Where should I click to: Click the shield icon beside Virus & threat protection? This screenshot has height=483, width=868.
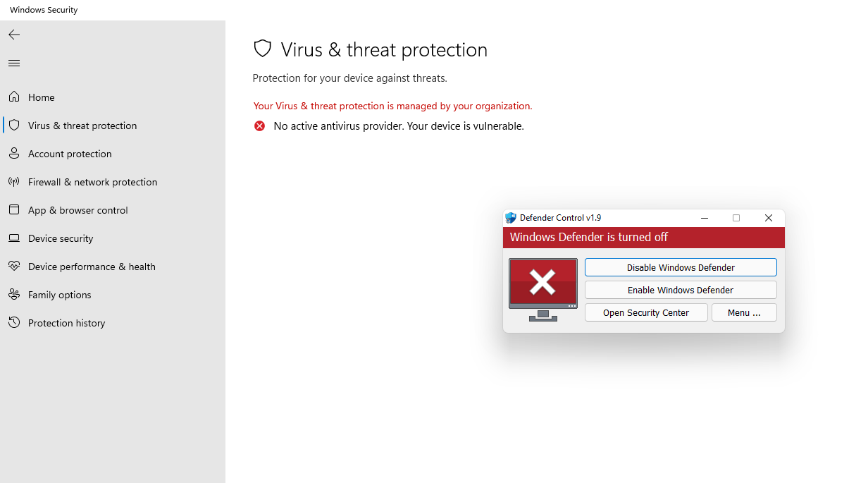point(14,125)
